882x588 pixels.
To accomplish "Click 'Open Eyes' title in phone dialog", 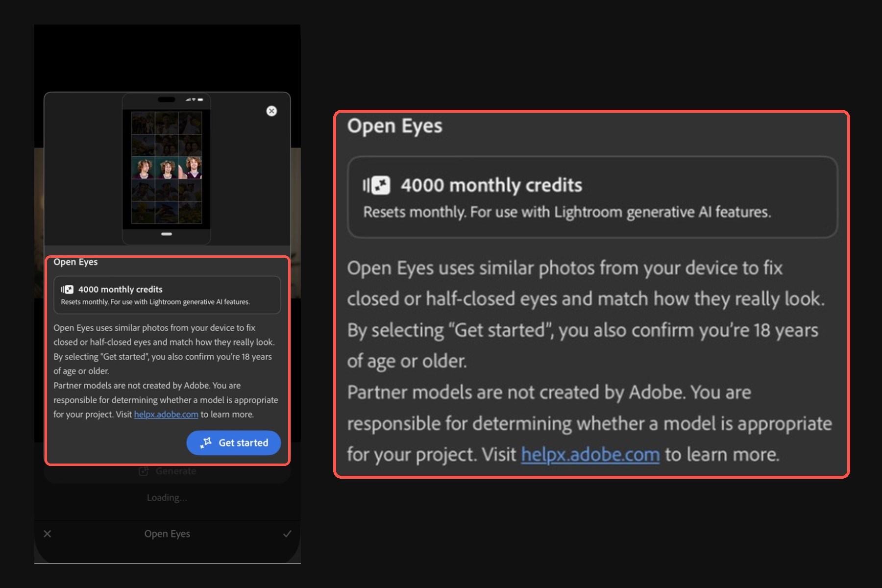I will pyautogui.click(x=75, y=262).
